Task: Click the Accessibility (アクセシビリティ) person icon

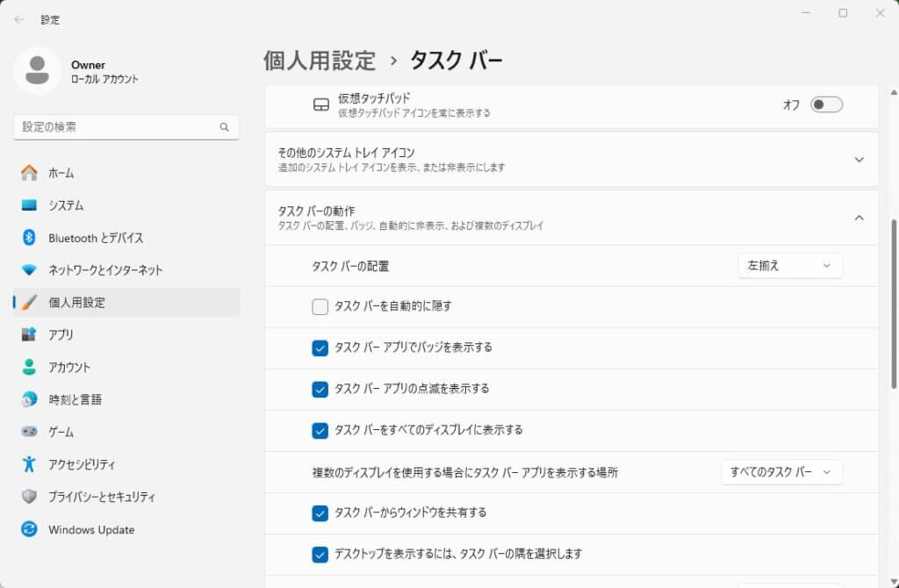Action: 30,464
